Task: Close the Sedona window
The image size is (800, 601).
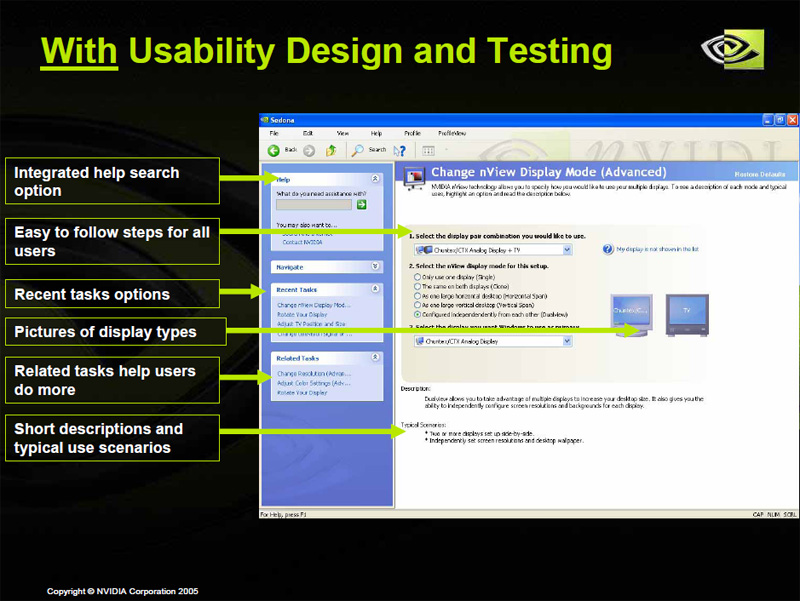Action: pos(792,120)
